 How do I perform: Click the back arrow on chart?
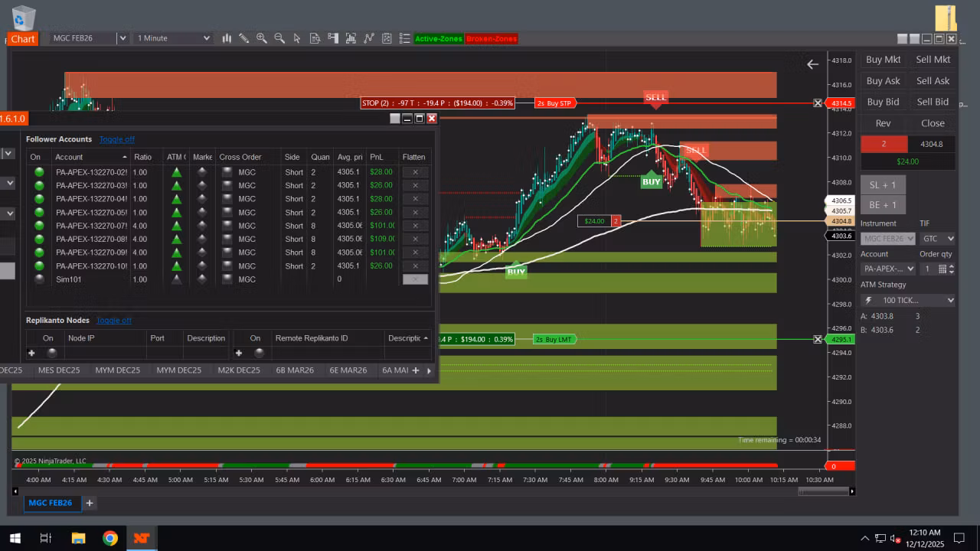click(x=812, y=64)
